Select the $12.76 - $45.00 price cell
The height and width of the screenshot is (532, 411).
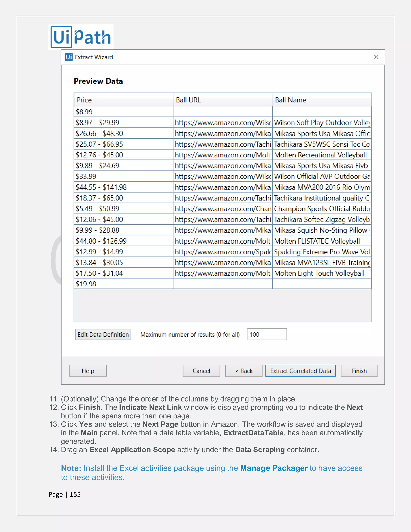[124, 155]
